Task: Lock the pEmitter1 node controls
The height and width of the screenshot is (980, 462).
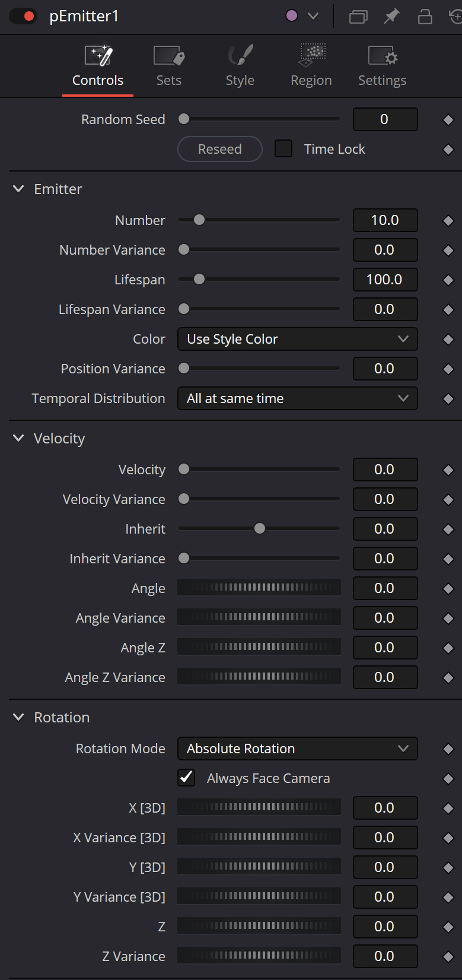Action: coord(425,17)
